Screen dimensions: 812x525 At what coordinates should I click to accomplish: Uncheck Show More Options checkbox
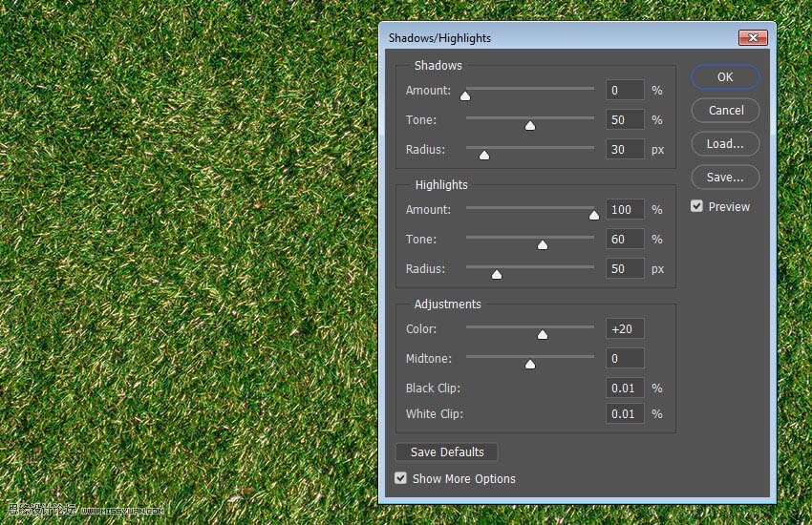point(401,478)
